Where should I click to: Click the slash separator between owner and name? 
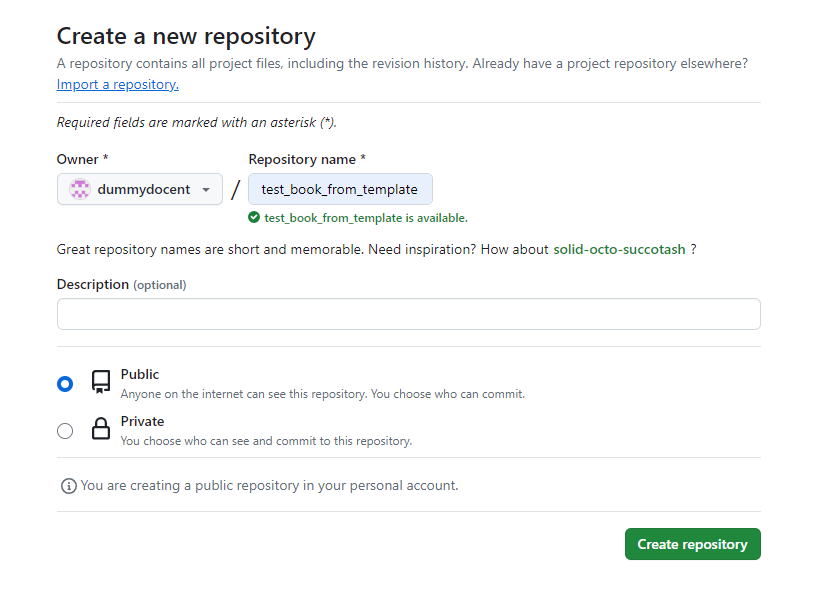235,189
